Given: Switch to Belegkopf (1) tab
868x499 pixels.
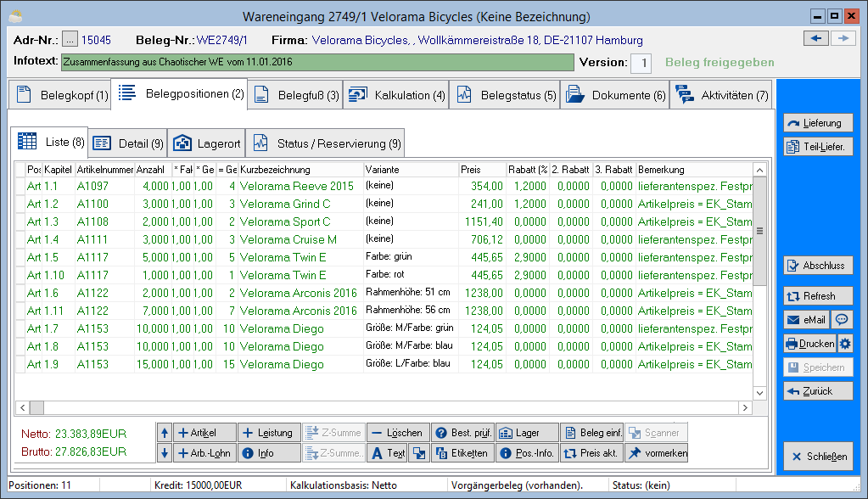Looking at the screenshot, I should [x=60, y=95].
